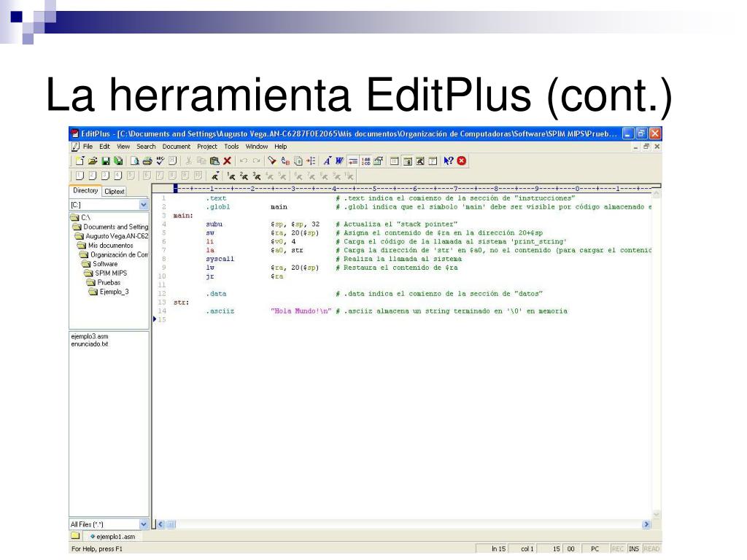Screen dimensions: 747x560
Task: Open the File menu
Action: coord(88,147)
